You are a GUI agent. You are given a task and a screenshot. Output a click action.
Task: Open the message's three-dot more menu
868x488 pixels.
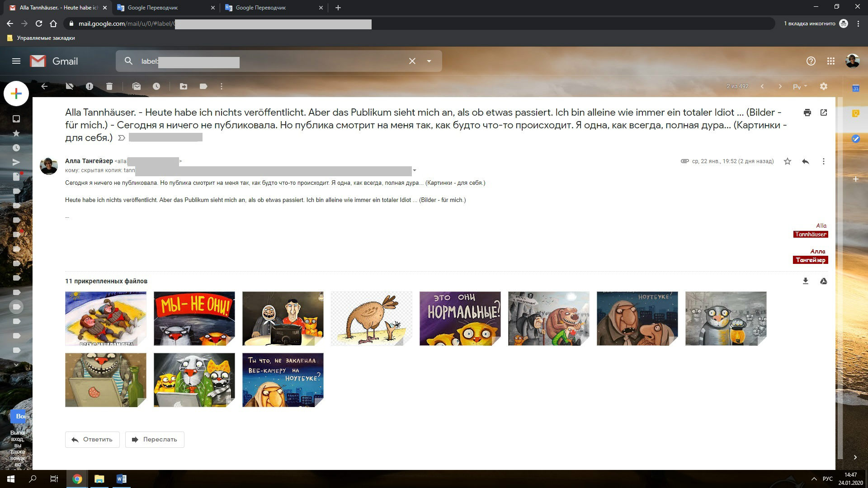824,161
